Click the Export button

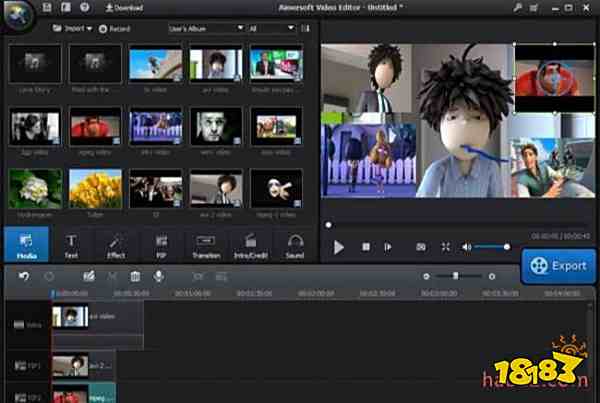point(560,266)
